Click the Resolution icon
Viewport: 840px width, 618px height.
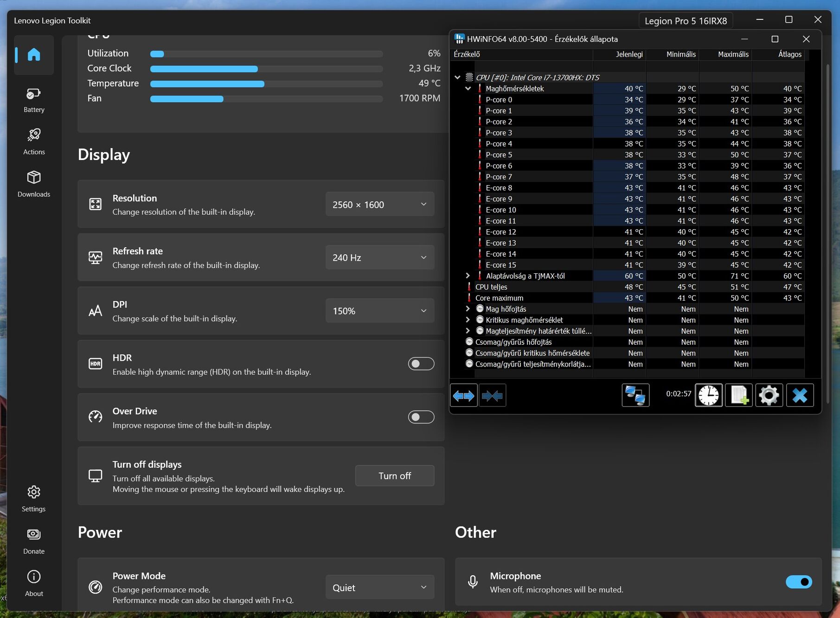click(95, 204)
